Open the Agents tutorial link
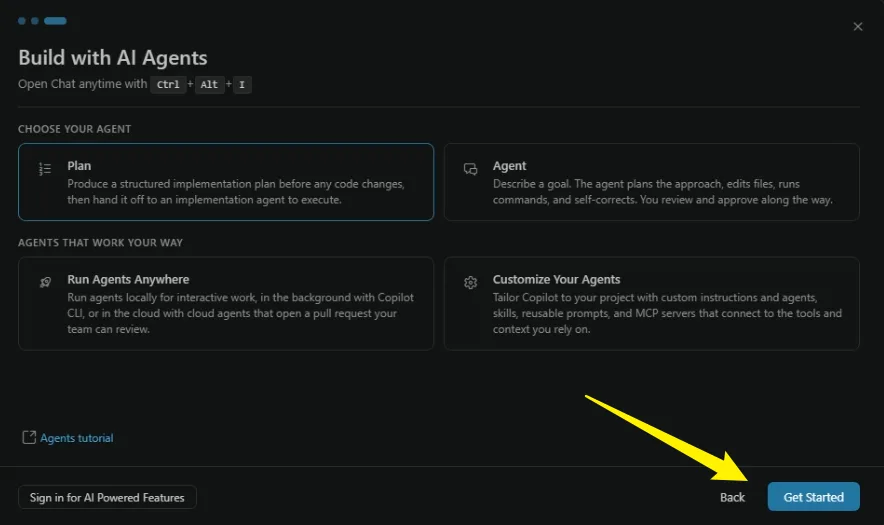Image resolution: width=884 pixels, height=525 pixels. (77, 438)
